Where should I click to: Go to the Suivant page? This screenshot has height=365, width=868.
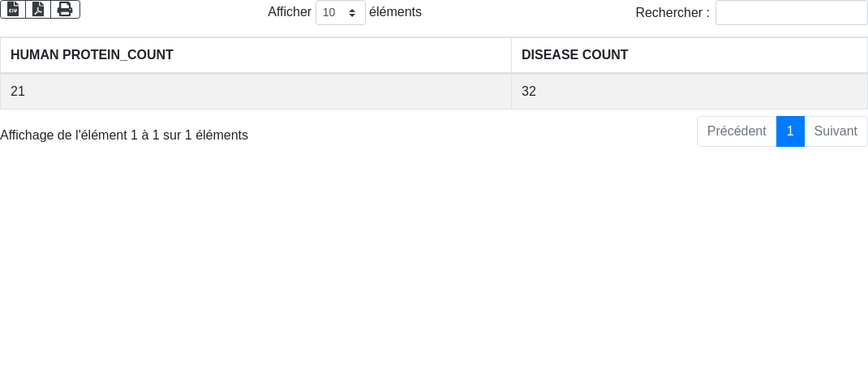836,131
